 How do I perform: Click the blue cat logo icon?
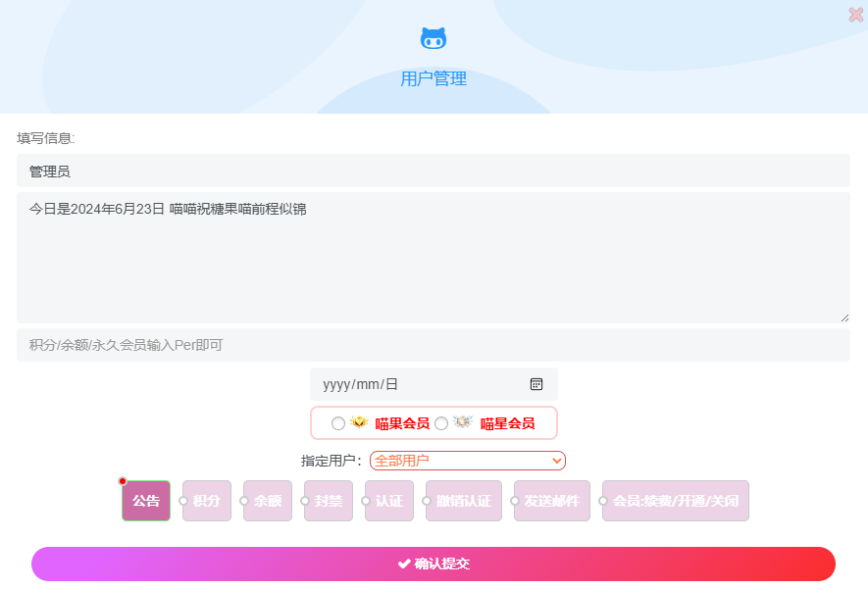(x=434, y=38)
